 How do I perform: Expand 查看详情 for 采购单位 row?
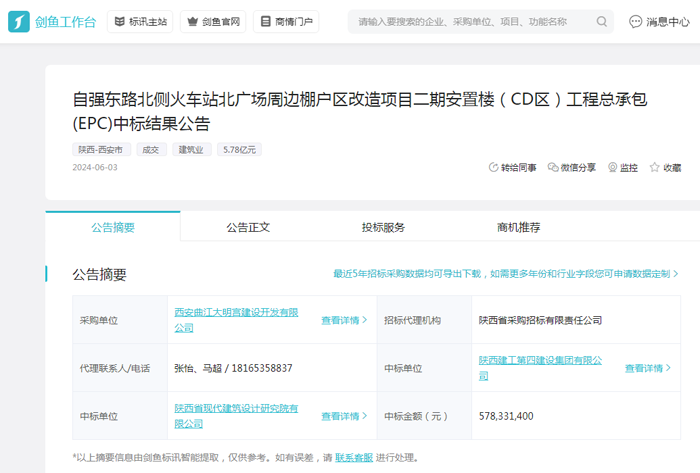344,320
